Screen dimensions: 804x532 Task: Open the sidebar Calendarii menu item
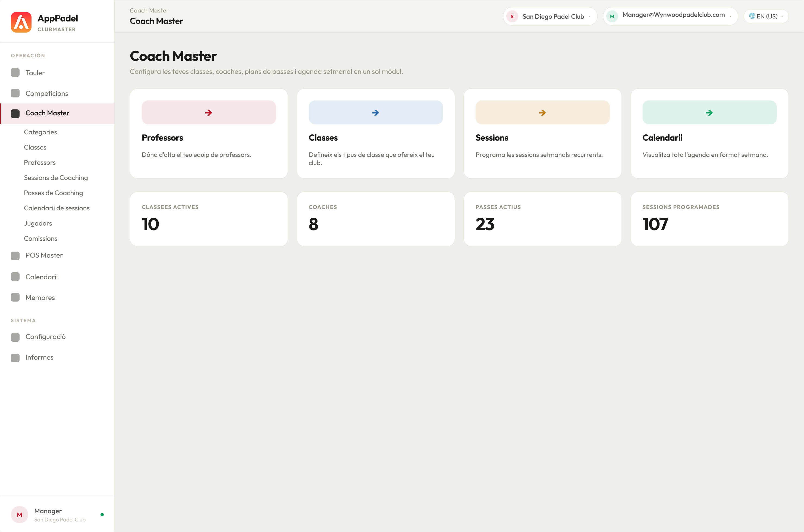pos(57,277)
